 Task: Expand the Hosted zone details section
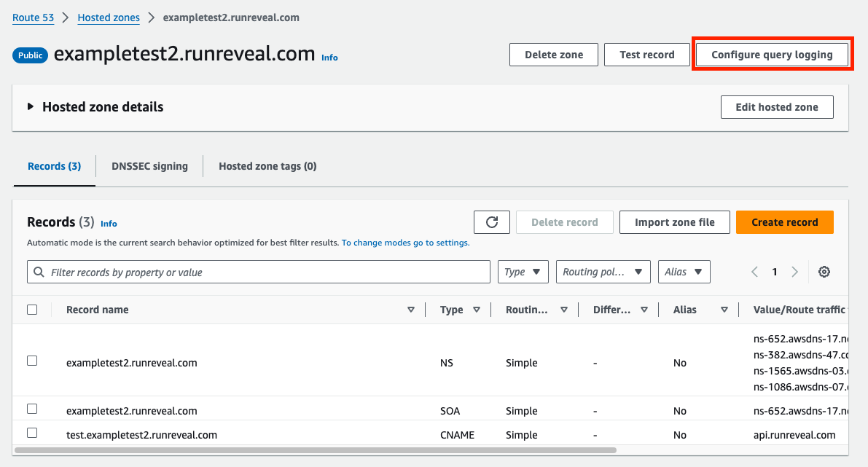(x=31, y=106)
